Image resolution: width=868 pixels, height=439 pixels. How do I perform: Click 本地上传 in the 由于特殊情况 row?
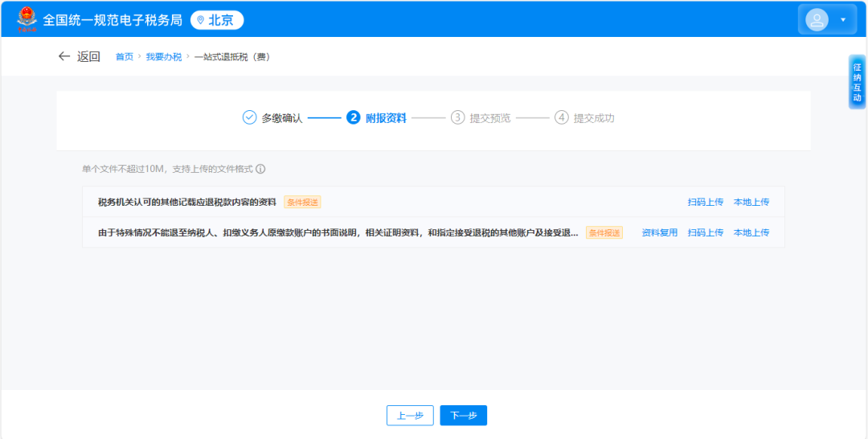[751, 232]
